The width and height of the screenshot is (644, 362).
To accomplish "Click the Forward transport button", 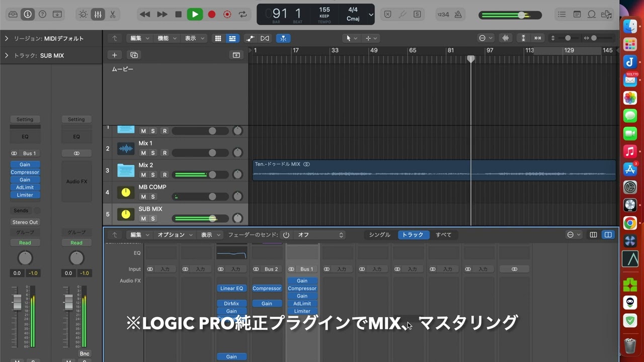I will pos(162,15).
